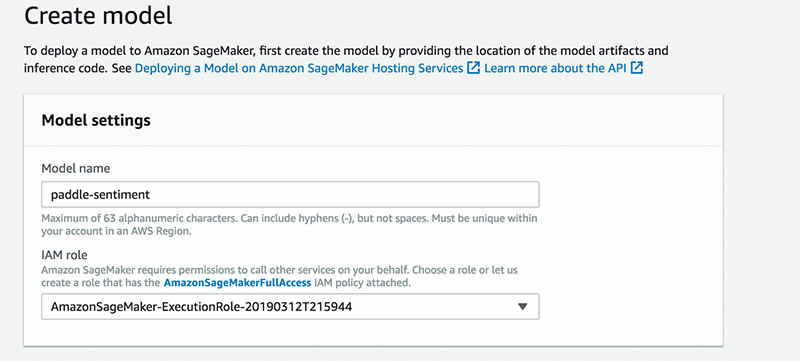Open the Learn more about the API link

tap(555, 68)
